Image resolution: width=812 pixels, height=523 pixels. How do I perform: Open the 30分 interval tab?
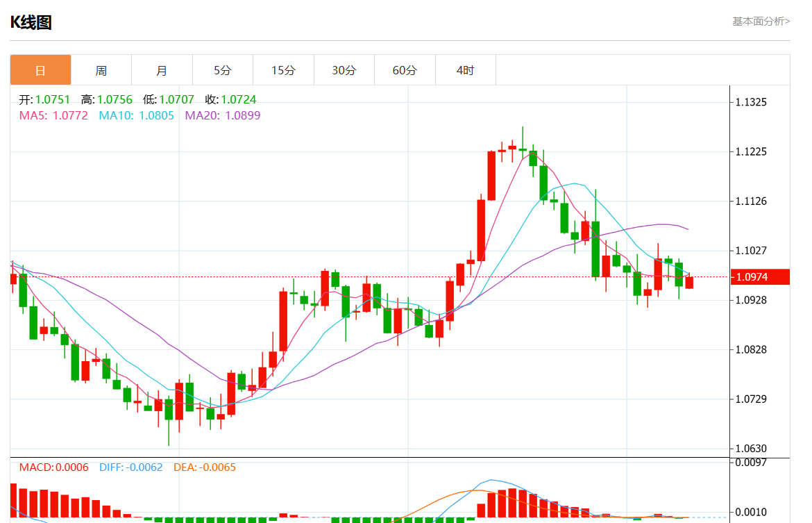coord(344,70)
